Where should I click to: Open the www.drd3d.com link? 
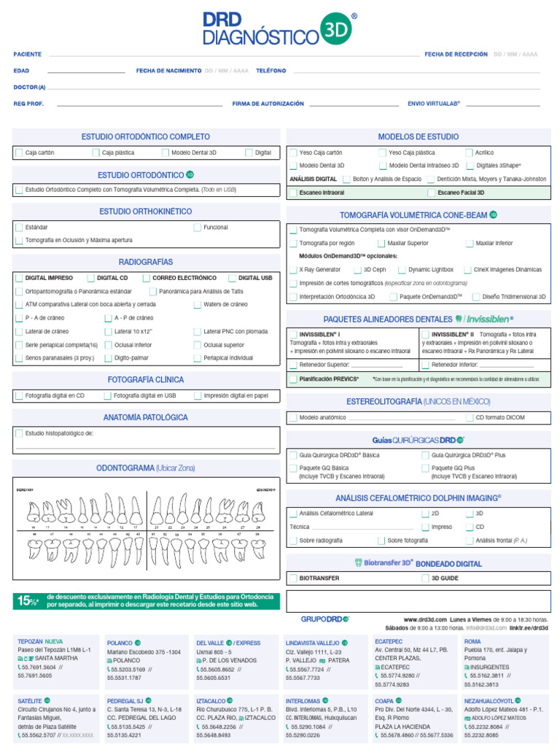425,619
